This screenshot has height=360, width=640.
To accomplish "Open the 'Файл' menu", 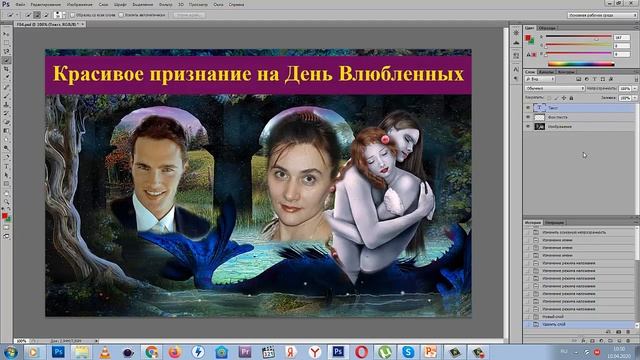I will 20,4.
